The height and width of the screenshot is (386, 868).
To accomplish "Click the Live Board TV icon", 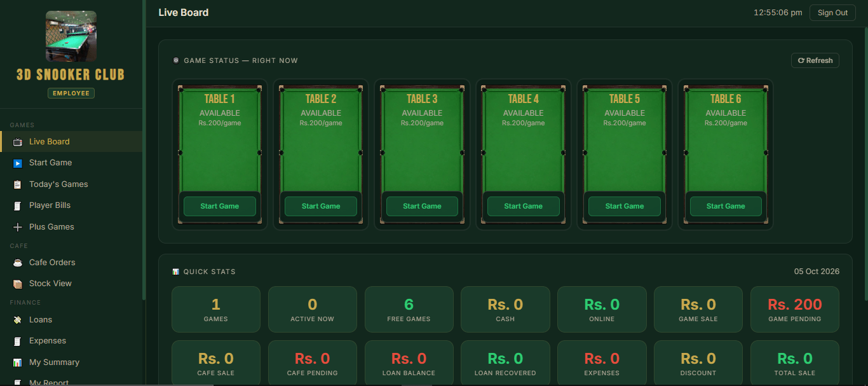I will (x=17, y=142).
